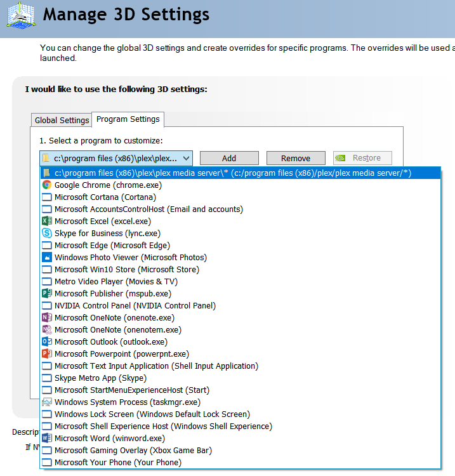
Task: Pick NVIDIA Control Panel list entry text
Action: [135, 305]
